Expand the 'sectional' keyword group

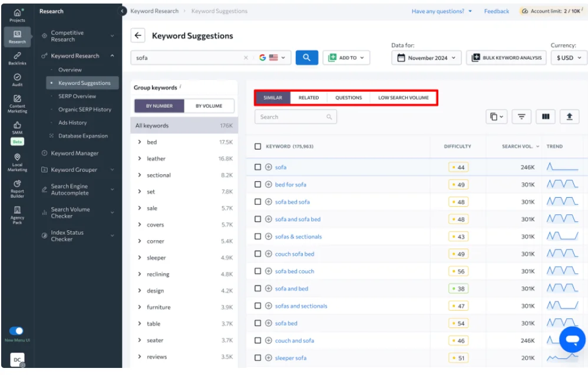140,175
